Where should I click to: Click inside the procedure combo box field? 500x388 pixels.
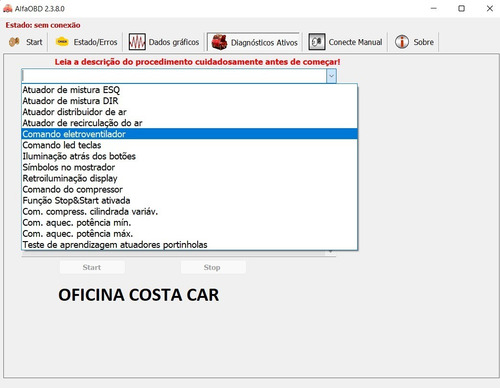[174, 76]
